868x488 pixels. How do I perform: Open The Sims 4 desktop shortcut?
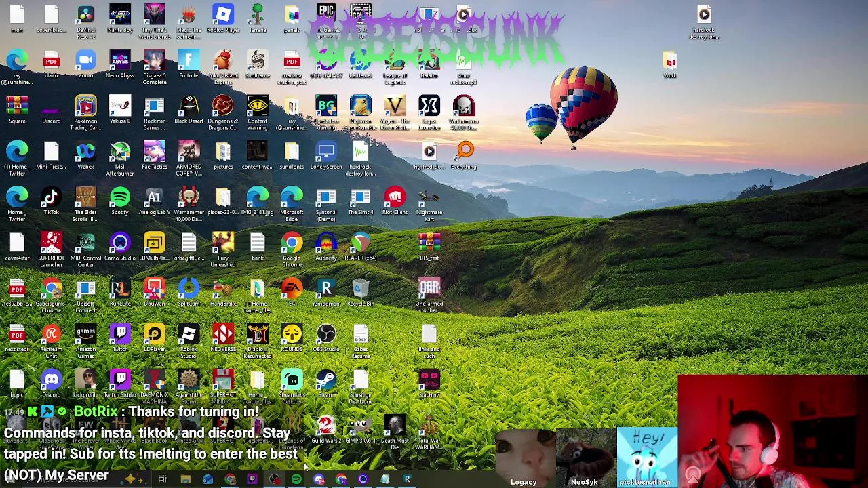(361, 201)
